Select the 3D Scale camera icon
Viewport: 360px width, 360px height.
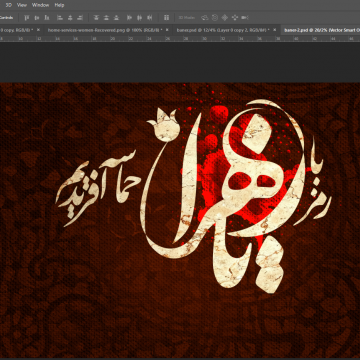245,17
